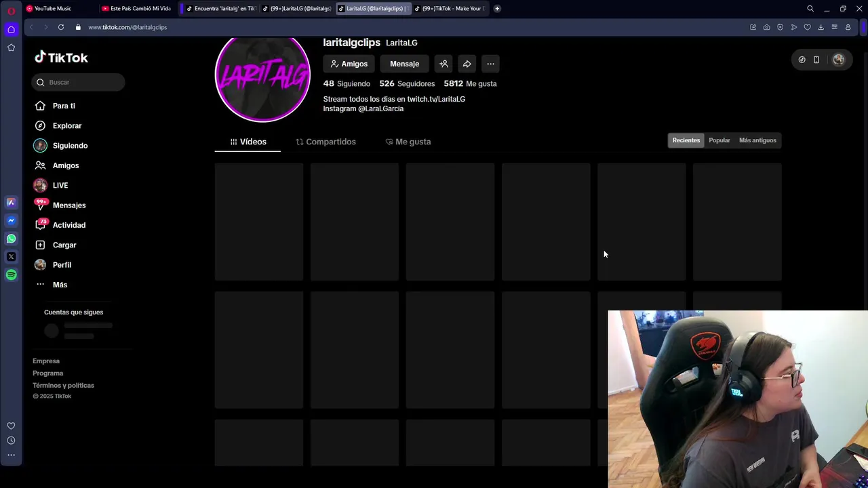Open the account avatar menu at top right
Image resolution: width=868 pixels, height=488 pixels.
click(x=838, y=60)
